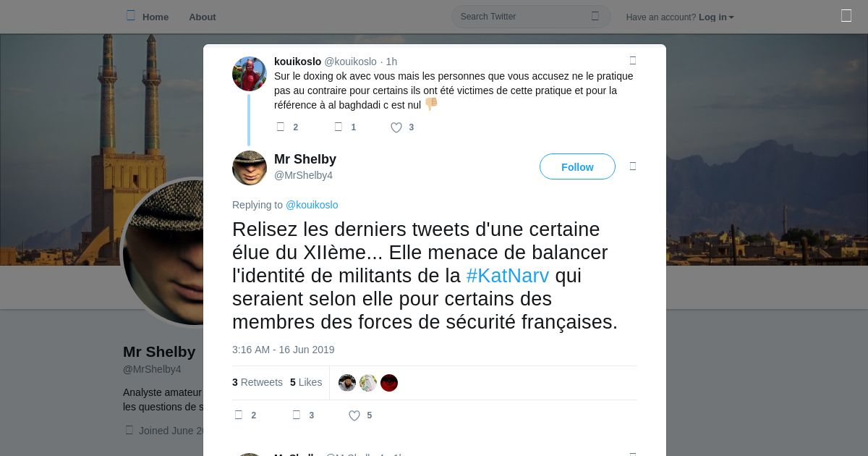The height and width of the screenshot is (456, 868).
Task: Click the search magnifier icon
Action: (595, 16)
